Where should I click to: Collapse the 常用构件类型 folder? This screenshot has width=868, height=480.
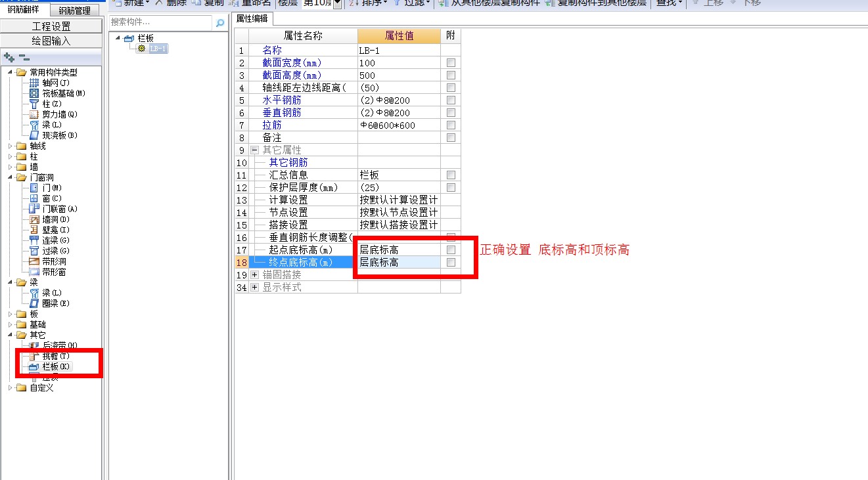(10, 72)
